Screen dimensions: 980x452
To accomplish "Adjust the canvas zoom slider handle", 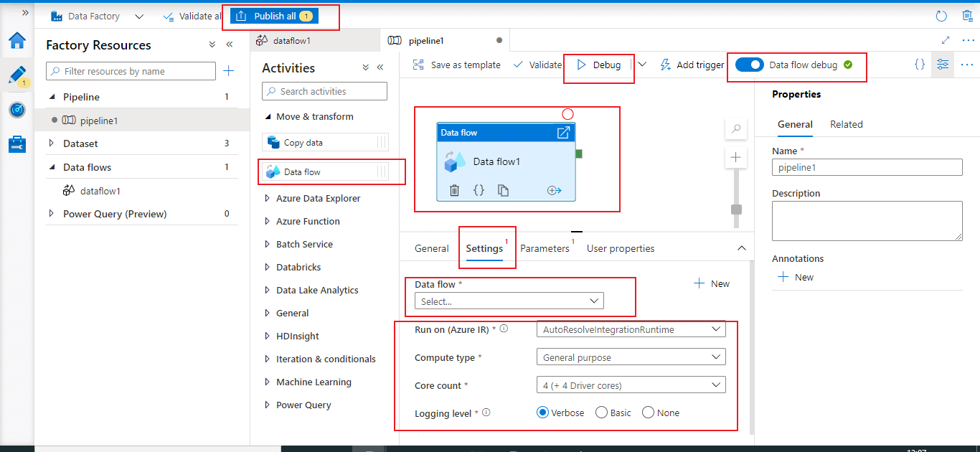I will pos(736,209).
